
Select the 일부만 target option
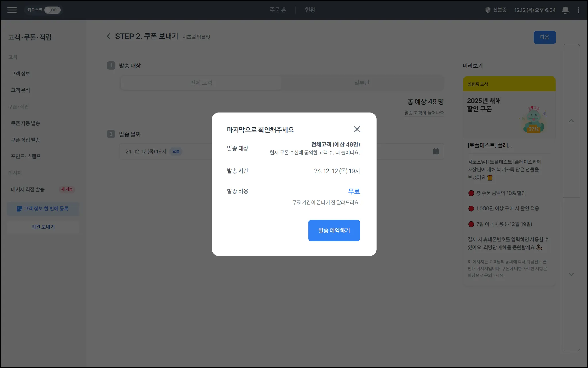click(362, 83)
